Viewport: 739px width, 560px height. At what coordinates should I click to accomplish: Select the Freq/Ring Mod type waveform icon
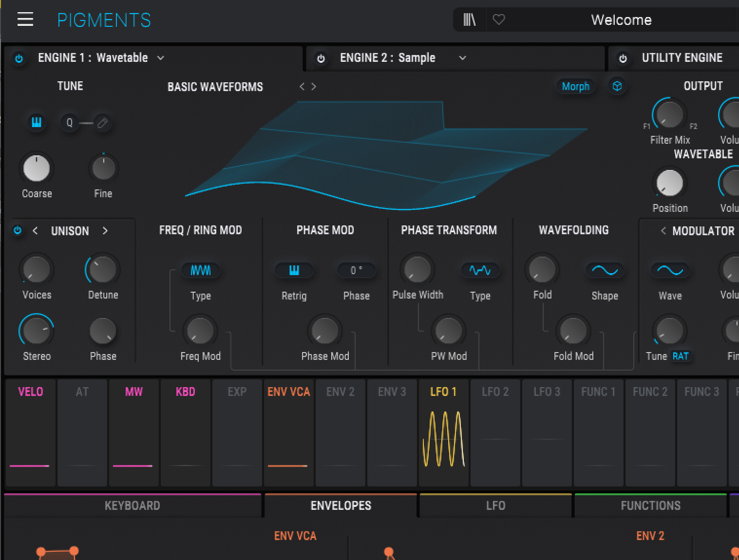[200, 270]
